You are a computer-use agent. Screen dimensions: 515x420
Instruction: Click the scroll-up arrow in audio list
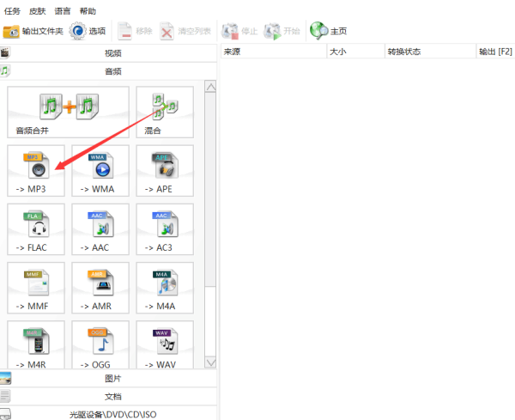[x=210, y=87]
